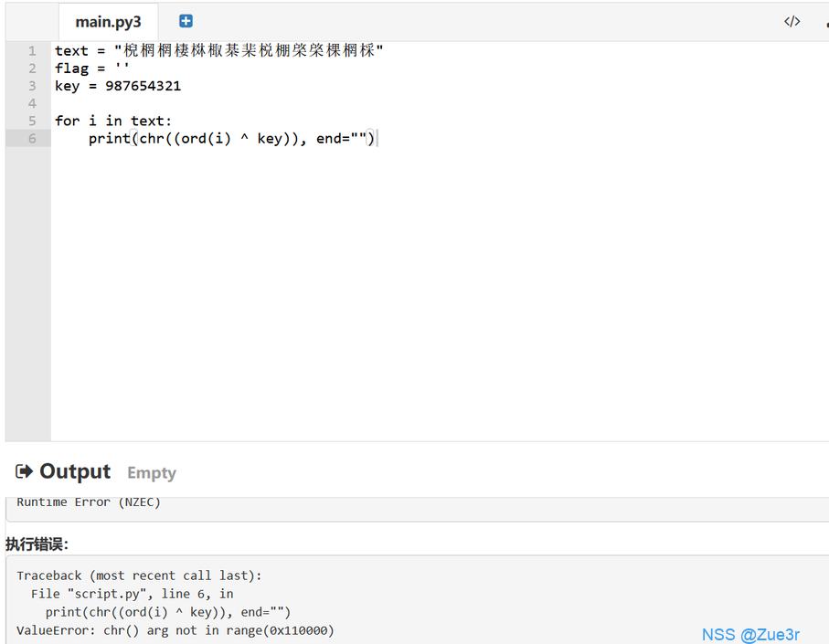Screen dimensions: 829x644
Task: Select highlighted line number 6 in the gutter
Action: tap(32, 138)
